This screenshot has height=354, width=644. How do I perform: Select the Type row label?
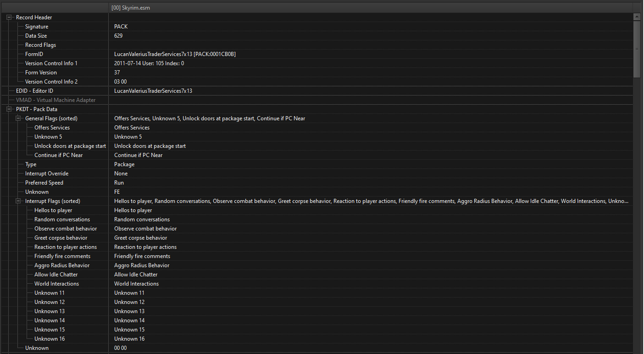coord(31,164)
